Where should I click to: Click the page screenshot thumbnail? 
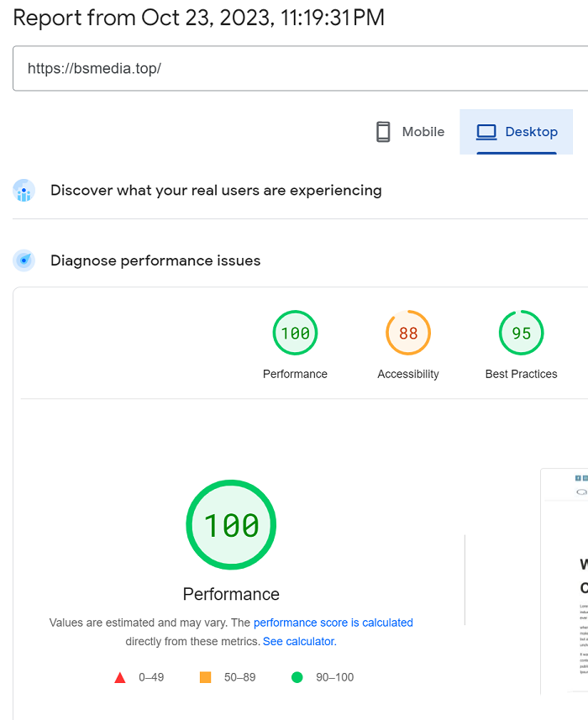coord(564,581)
